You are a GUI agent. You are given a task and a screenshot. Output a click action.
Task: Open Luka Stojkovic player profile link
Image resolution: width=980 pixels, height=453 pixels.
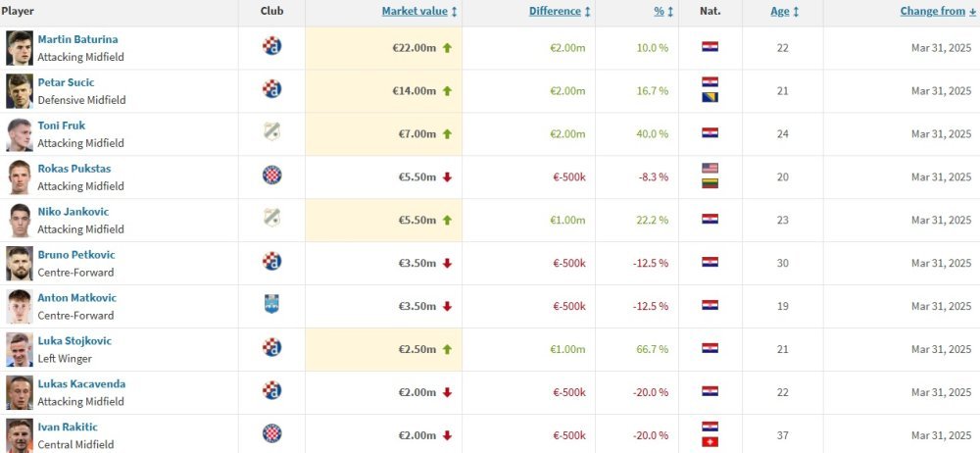[74, 341]
